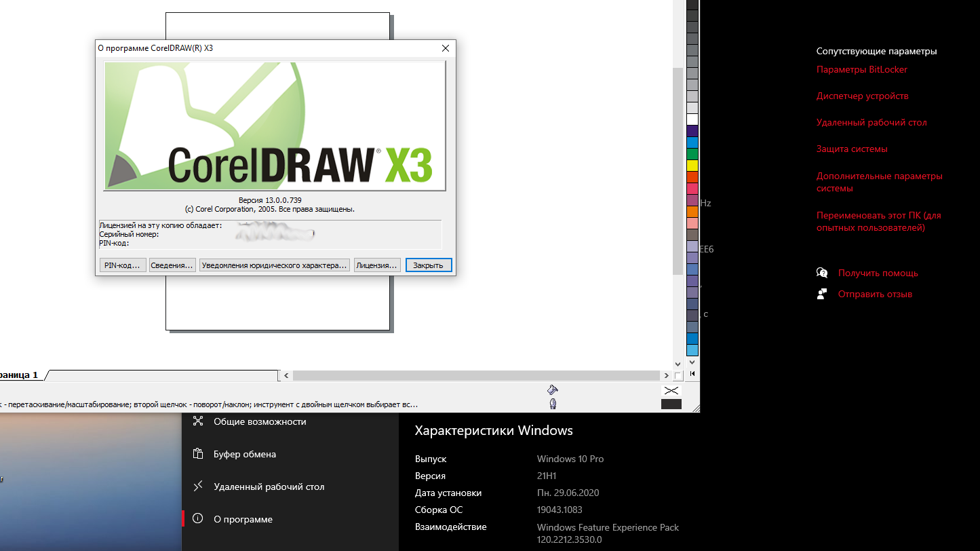Click the Send feedback person icon in Settings
Screen dimensions: 980x551
[822, 294]
